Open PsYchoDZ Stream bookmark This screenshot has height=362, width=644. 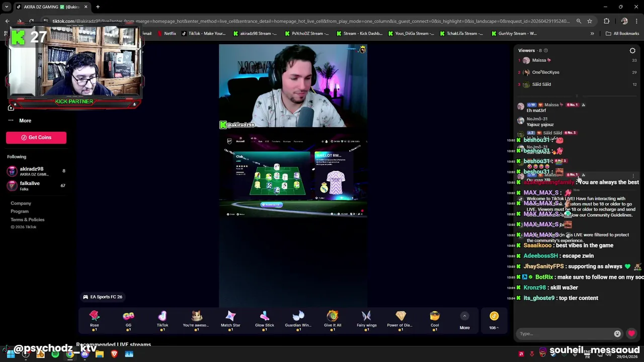[x=306, y=34]
